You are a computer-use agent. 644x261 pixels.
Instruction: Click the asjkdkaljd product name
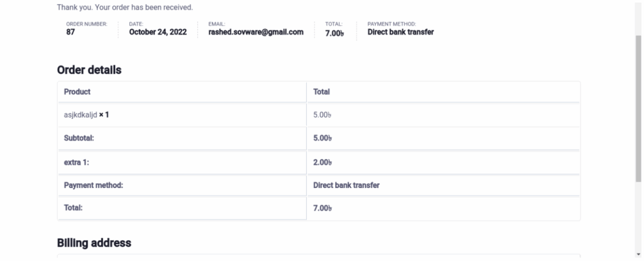[80, 115]
